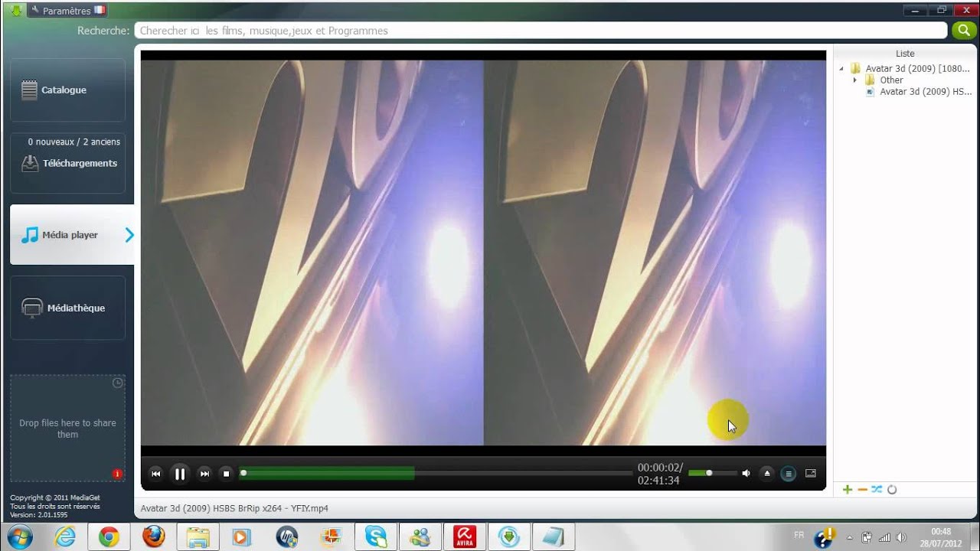Click 0 nouveaux / 2 anciens text
Screen dimensions: 980x551
74,142
